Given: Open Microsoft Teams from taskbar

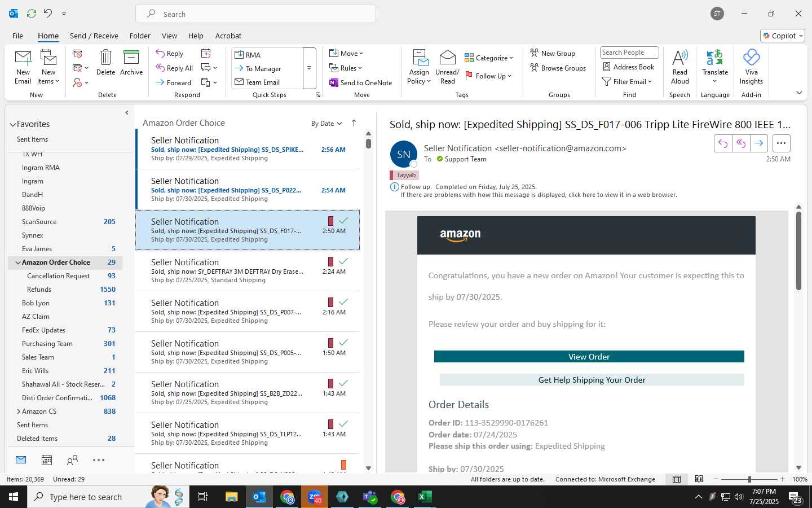Looking at the screenshot, I should tap(370, 497).
